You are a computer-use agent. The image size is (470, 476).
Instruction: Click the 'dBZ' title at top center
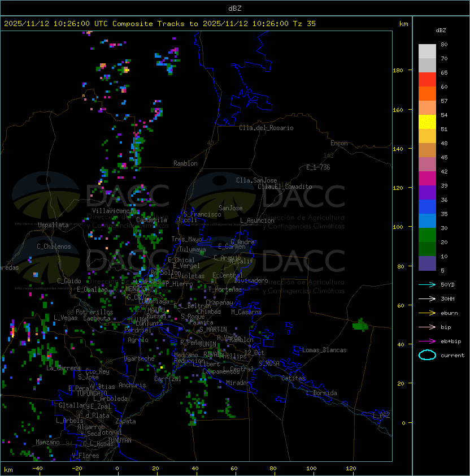235,8
